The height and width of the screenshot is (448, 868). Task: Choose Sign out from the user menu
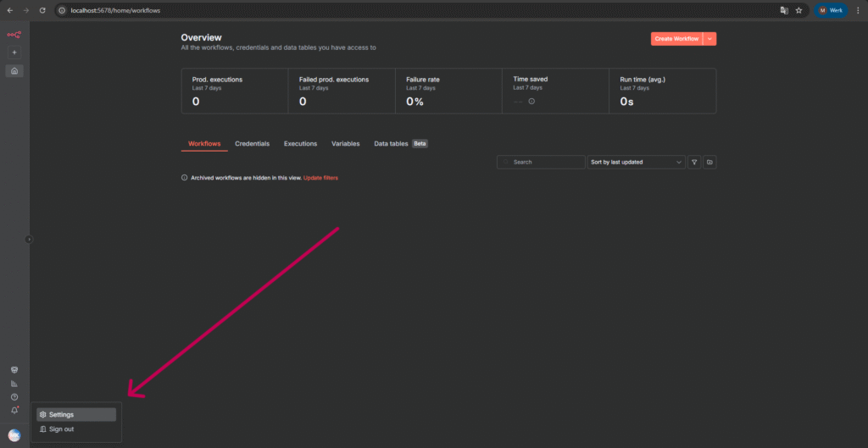(x=61, y=429)
